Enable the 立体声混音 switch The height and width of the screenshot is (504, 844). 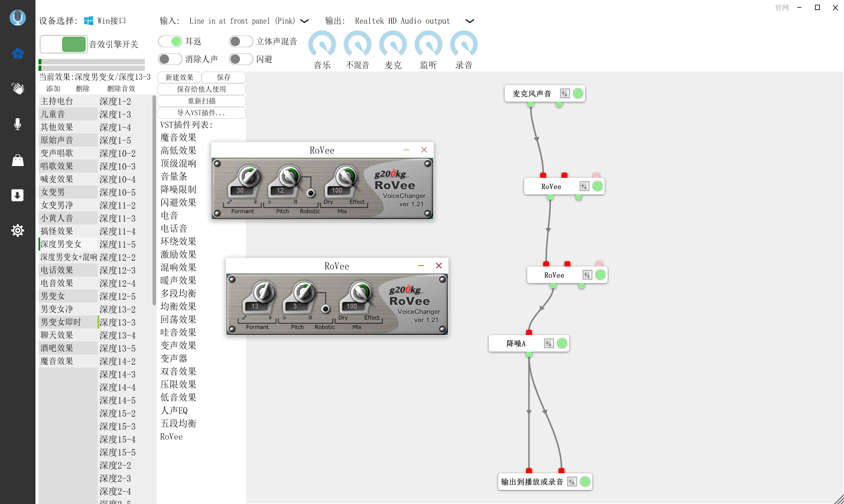point(241,41)
